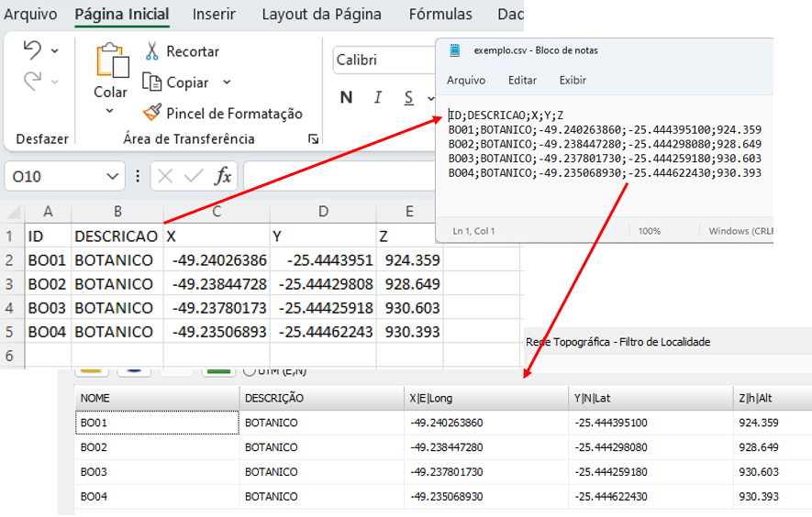Open the Área de Transferência dialog launcher

(313, 138)
